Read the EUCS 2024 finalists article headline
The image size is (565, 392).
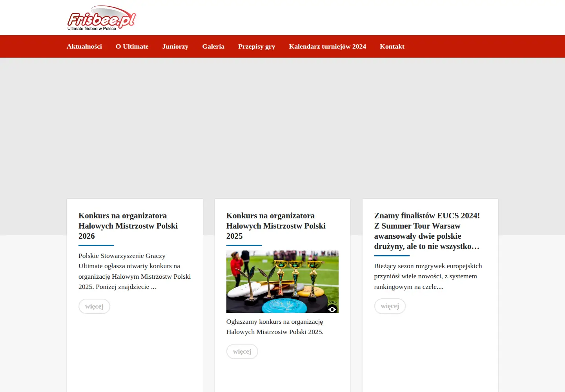(x=427, y=231)
